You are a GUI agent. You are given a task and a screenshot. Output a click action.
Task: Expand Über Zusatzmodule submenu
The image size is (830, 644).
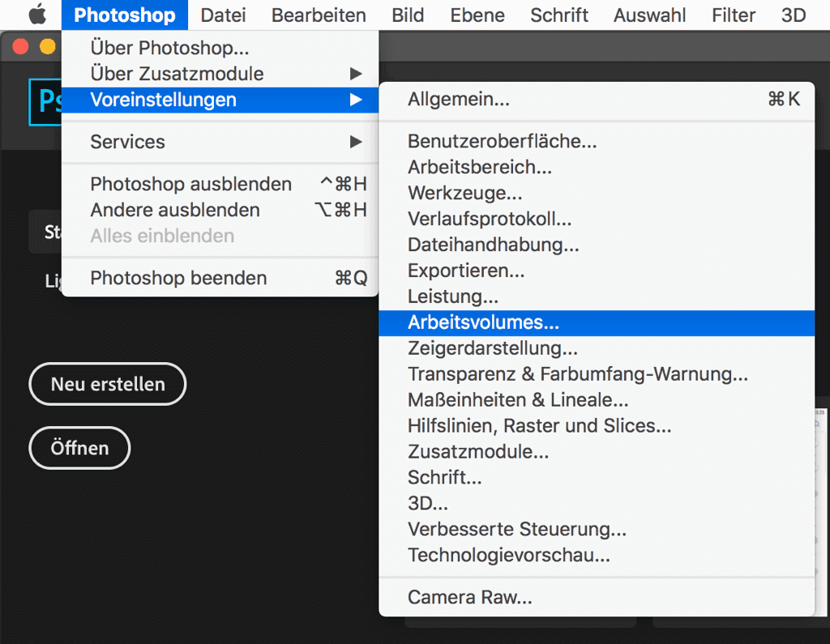click(x=220, y=74)
